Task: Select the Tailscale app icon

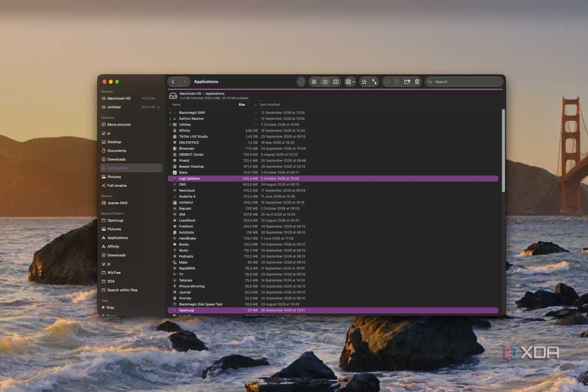Action: tap(175, 281)
